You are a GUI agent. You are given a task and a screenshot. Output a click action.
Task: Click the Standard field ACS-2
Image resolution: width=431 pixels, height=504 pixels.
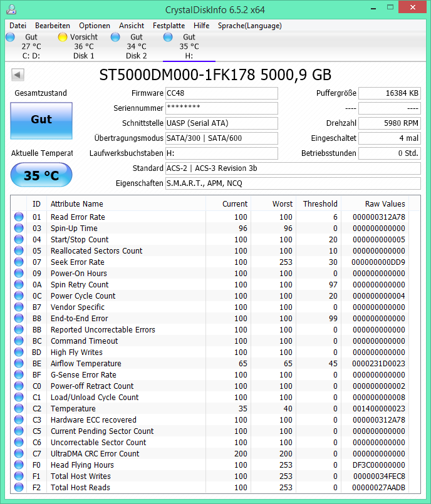tap(293, 168)
